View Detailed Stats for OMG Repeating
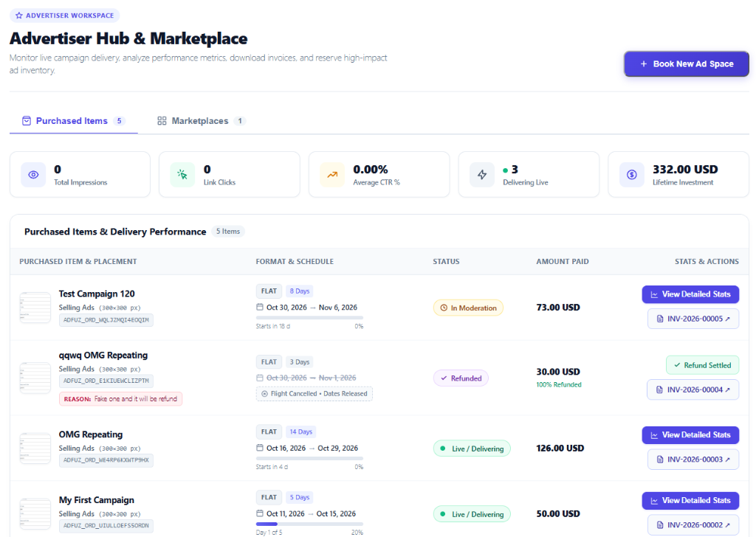Screen dimensions: 756x537 [x=690, y=435]
